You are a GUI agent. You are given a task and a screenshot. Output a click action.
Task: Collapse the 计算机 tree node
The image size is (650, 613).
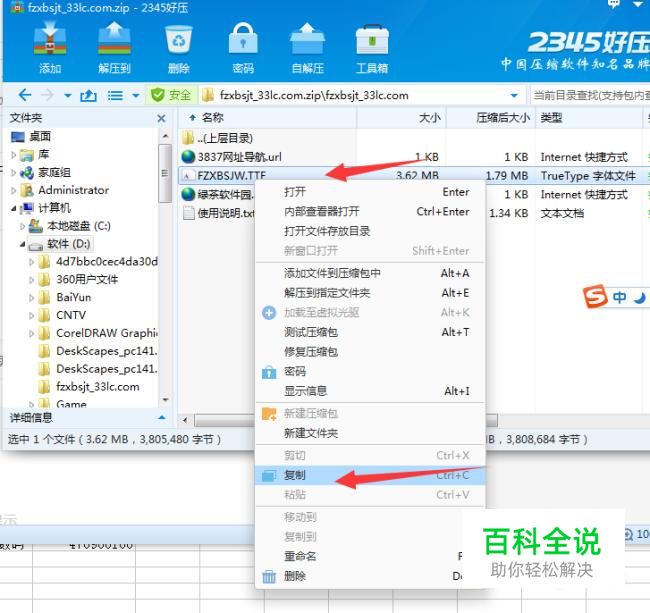point(14,208)
